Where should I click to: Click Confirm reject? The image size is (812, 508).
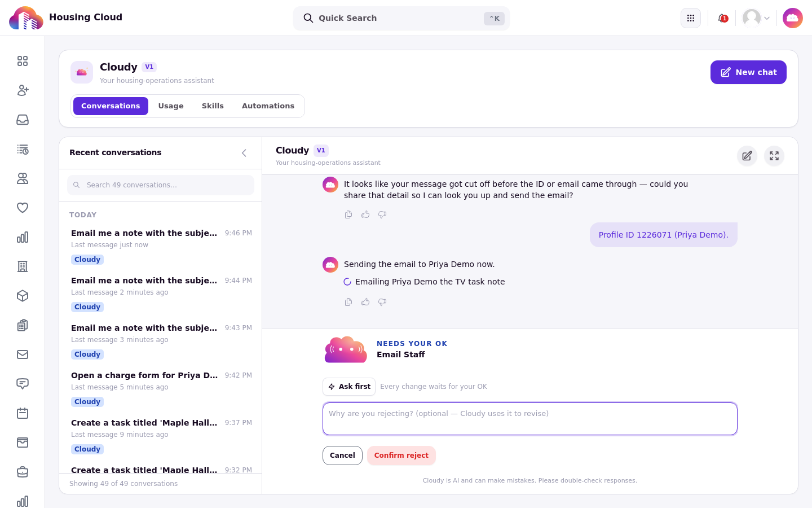401,456
